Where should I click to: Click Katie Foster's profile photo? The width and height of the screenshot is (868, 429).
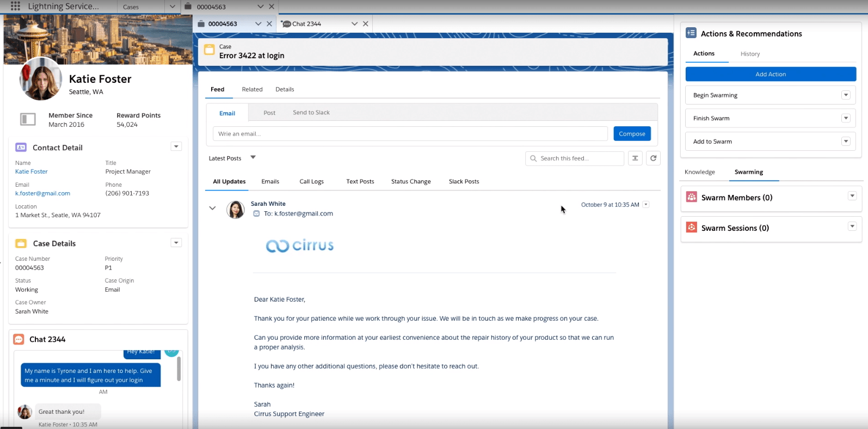click(41, 78)
